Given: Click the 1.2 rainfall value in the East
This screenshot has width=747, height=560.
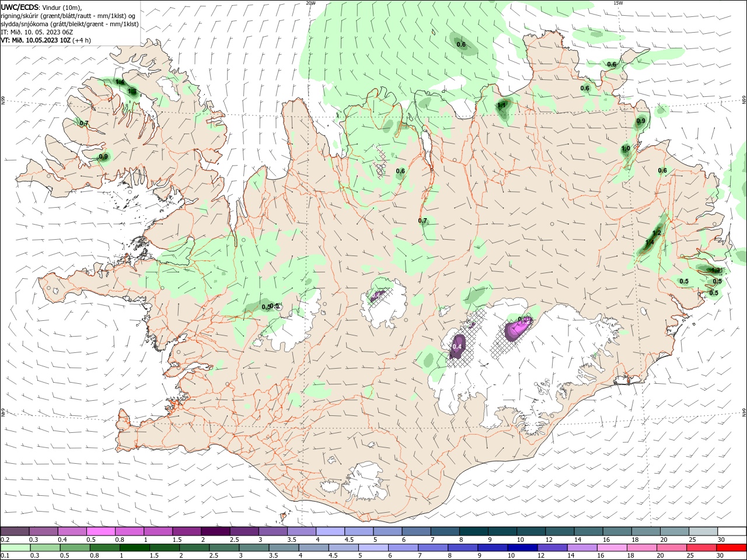Looking at the screenshot, I should pos(656,233).
